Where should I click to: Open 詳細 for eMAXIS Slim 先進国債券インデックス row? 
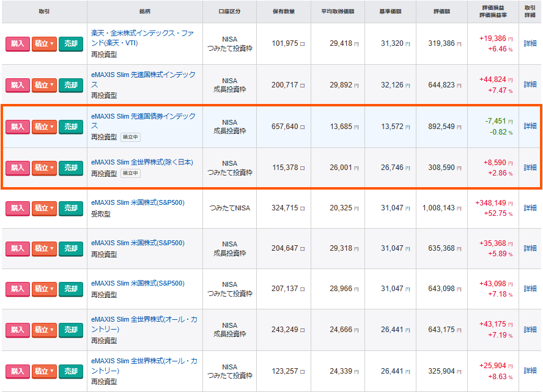tap(530, 126)
